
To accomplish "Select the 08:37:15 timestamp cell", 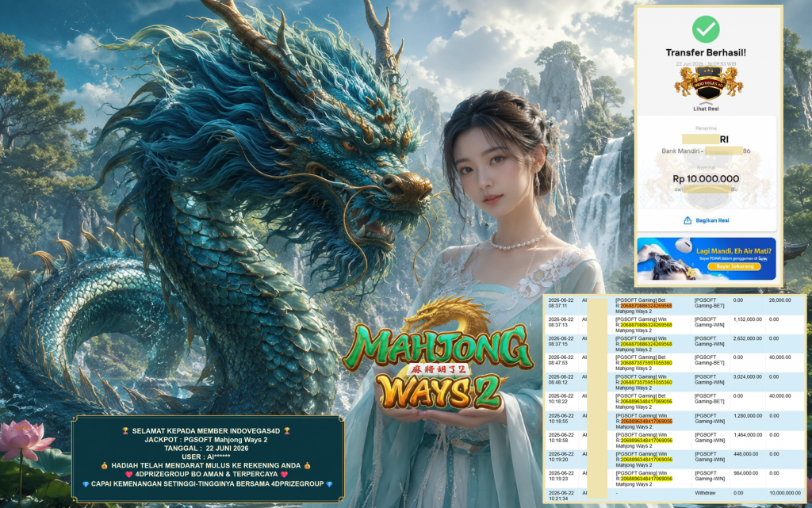I will click(561, 342).
